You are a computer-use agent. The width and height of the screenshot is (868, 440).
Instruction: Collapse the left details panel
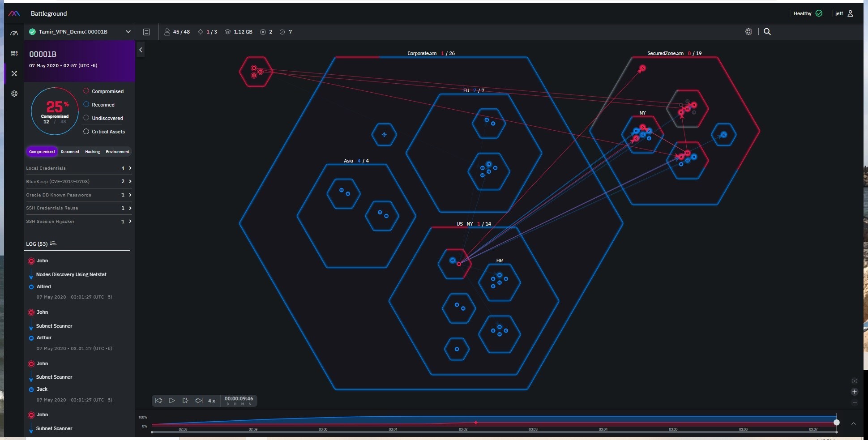tap(141, 50)
